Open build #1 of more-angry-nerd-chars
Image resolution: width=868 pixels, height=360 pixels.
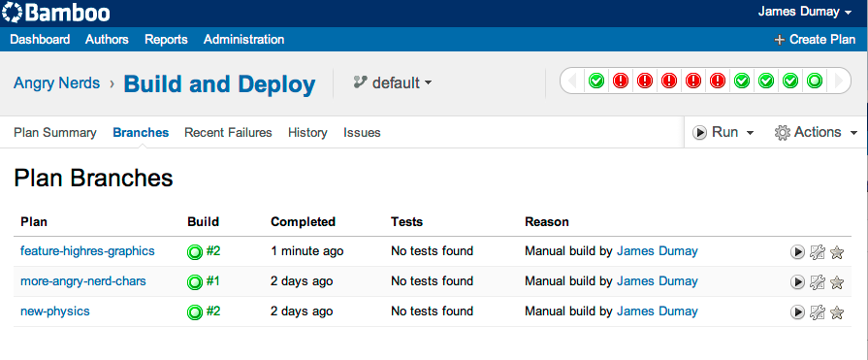tap(204, 281)
